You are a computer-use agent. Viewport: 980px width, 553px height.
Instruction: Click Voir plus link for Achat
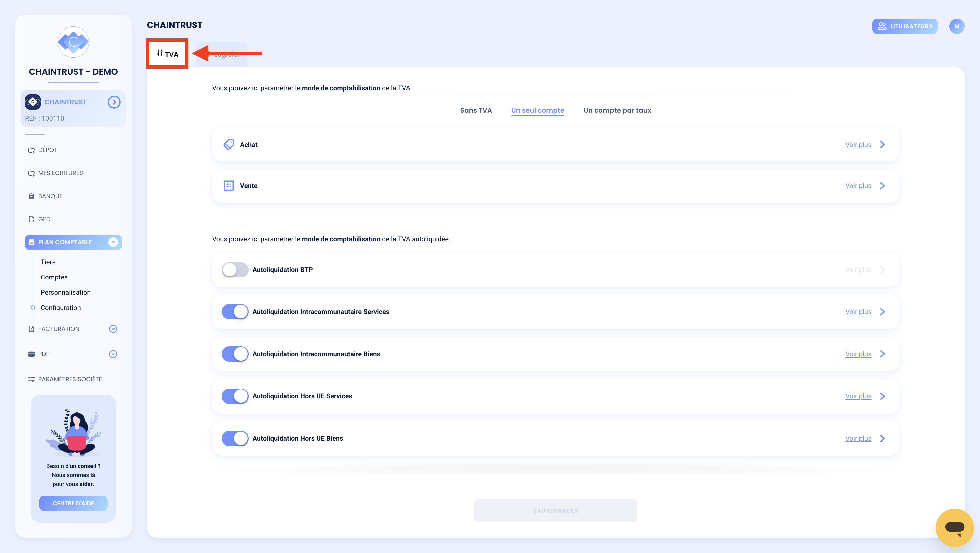[x=858, y=145]
